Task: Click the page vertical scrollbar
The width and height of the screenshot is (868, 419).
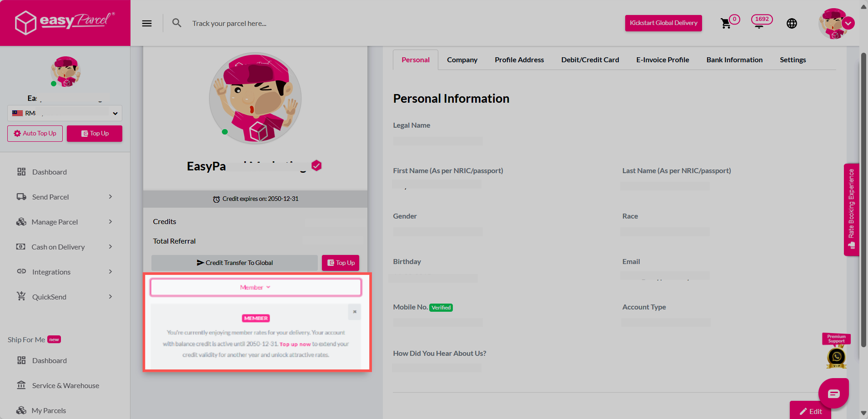Action: [x=863, y=200]
